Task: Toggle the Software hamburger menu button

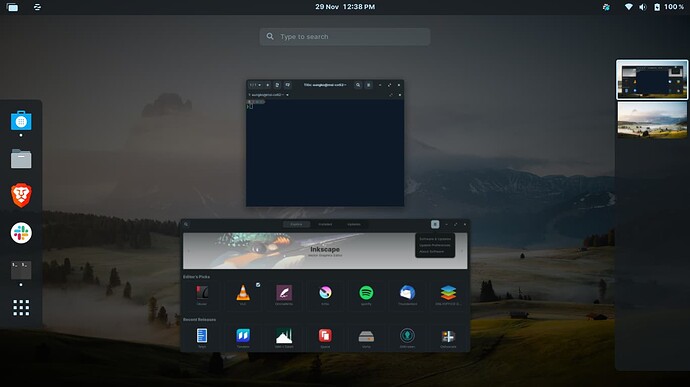Action: point(435,225)
